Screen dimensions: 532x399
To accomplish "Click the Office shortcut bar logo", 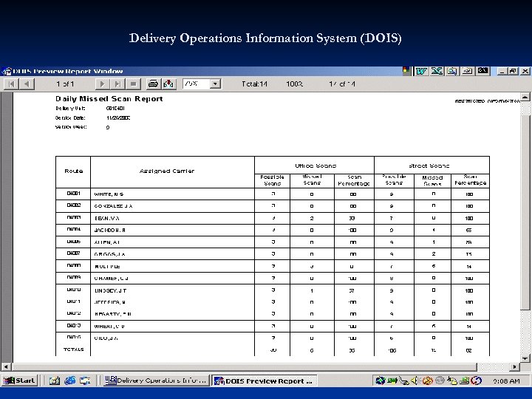I will (406, 71).
